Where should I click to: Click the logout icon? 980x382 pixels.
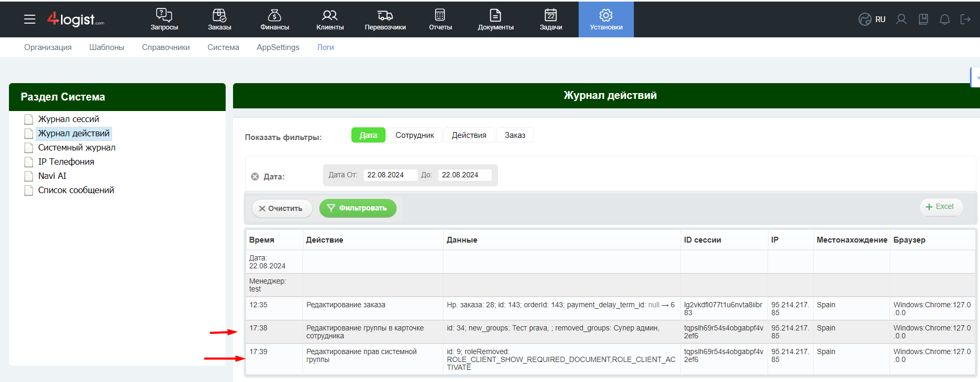tap(965, 19)
